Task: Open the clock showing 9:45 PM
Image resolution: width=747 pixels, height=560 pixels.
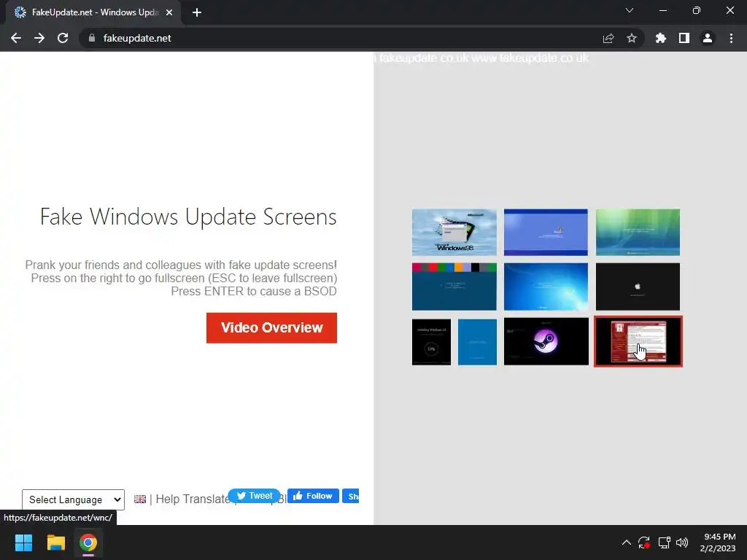Action: coord(718,542)
